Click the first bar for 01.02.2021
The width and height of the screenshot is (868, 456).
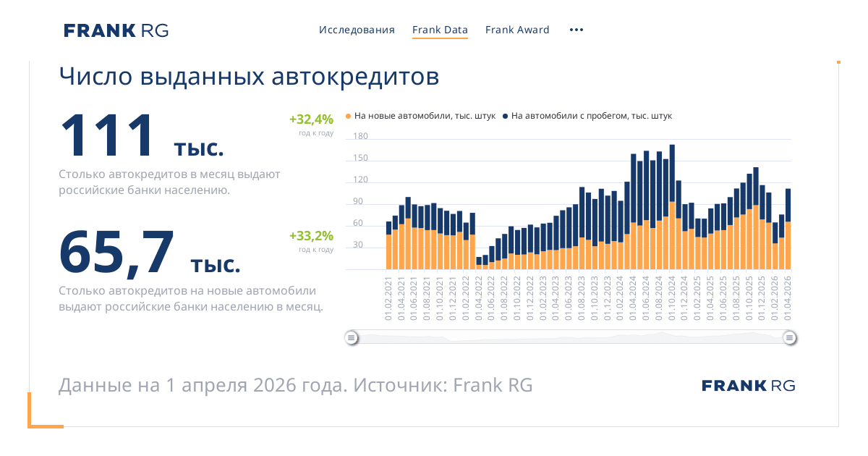pos(389,246)
